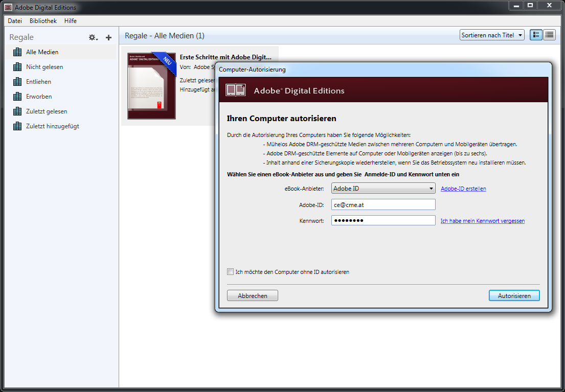Image resolution: width=565 pixels, height=392 pixels.
Task: Click the Erworben bookshelf icon
Action: point(17,97)
